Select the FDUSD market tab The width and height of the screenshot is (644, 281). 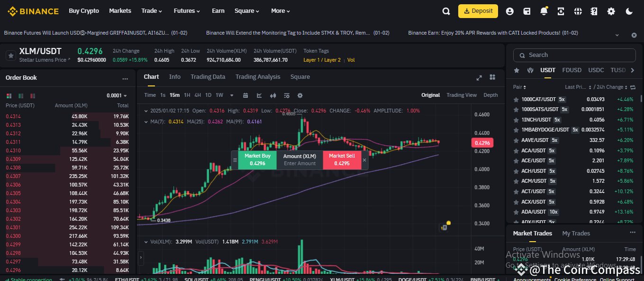point(571,70)
